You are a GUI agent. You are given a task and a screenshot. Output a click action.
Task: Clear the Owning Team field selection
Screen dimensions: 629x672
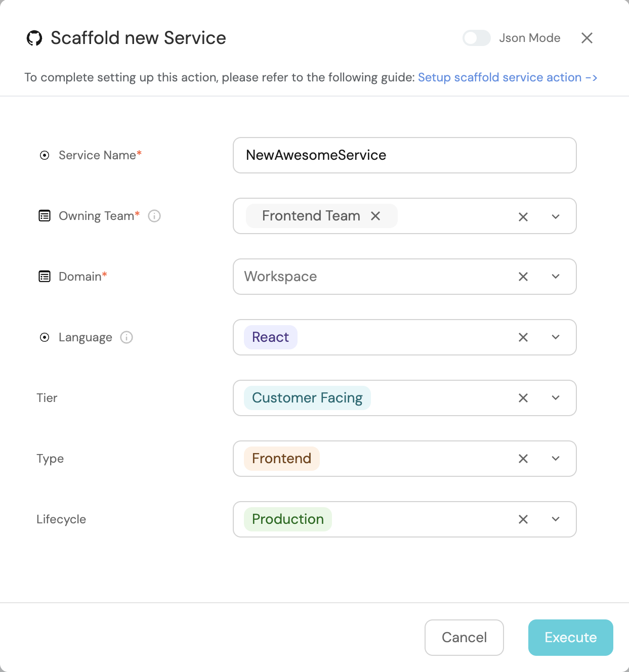523,216
